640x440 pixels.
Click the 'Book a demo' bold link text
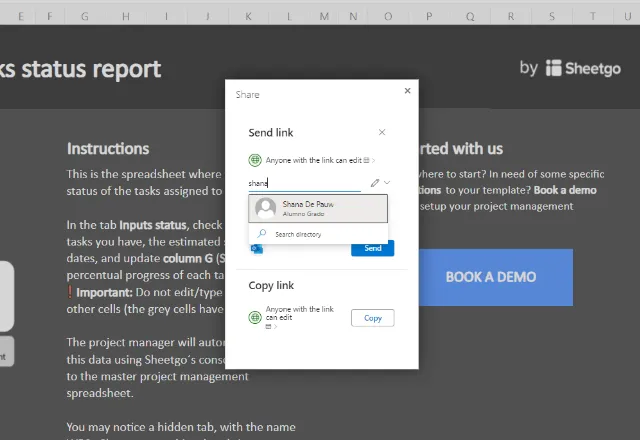tap(565, 190)
